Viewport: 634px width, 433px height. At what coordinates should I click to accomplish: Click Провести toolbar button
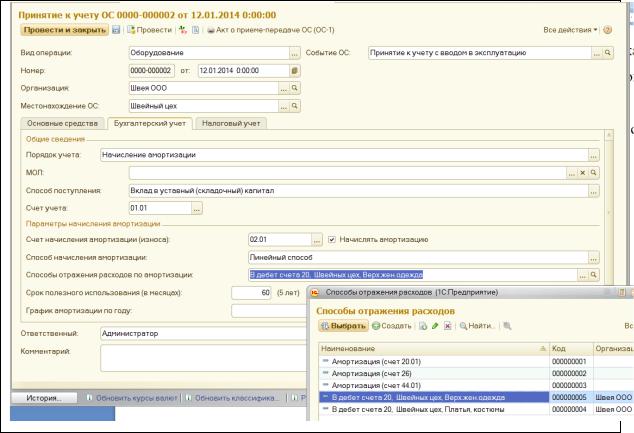(x=149, y=30)
